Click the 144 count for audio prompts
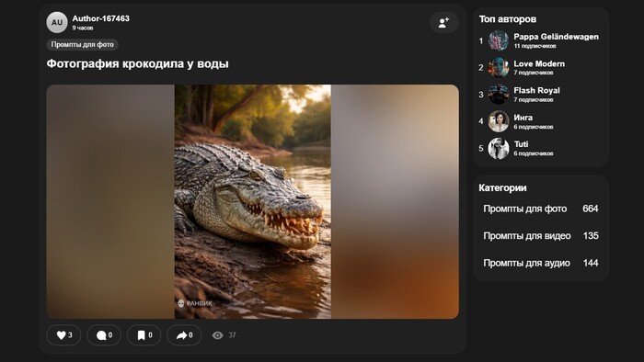The width and height of the screenshot is (644, 362). [x=591, y=263]
